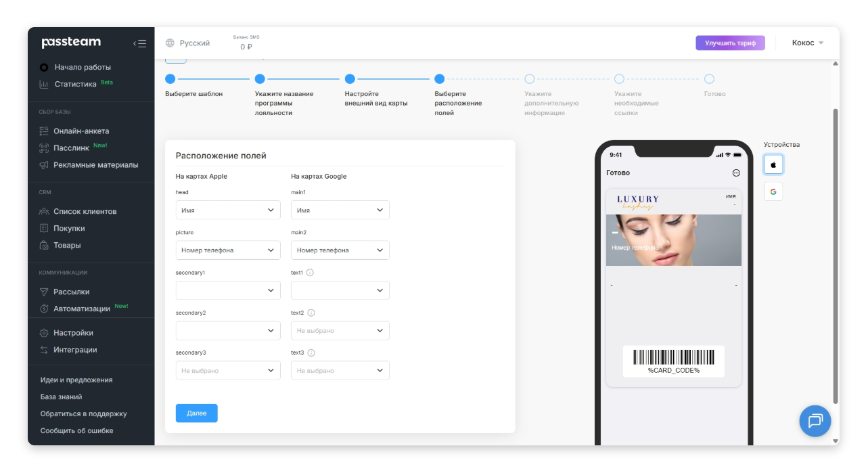Click the Статистика chart icon

pyautogui.click(x=44, y=85)
